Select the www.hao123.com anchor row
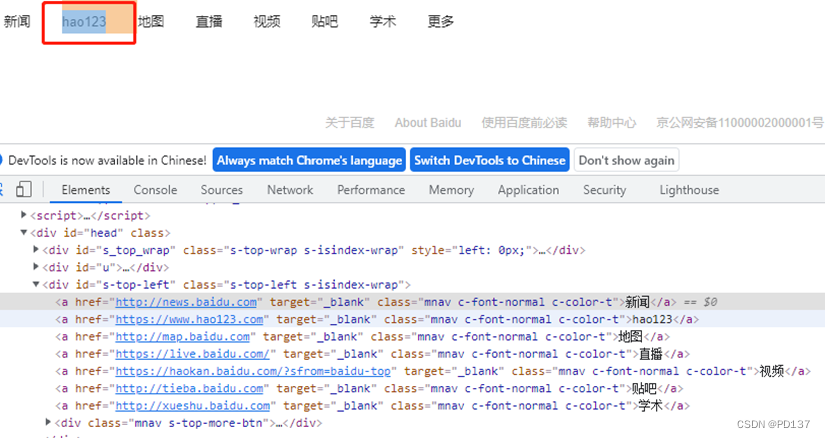 click(x=412, y=319)
